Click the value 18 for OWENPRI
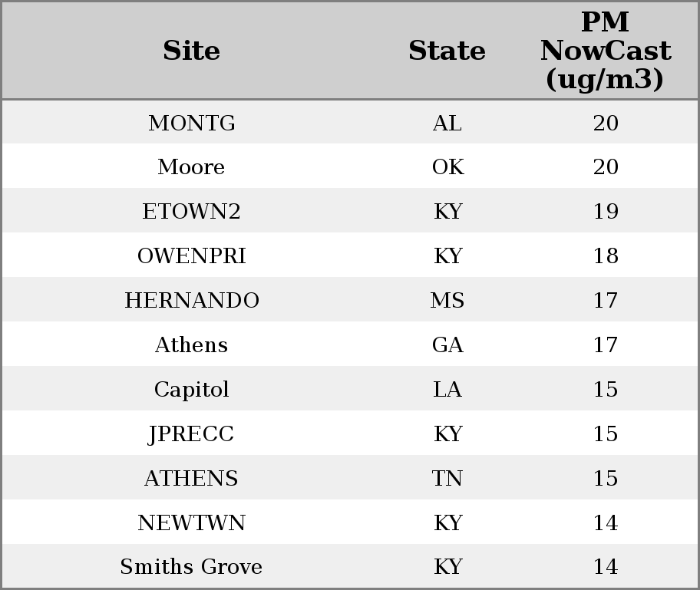The height and width of the screenshot is (590, 700). click(606, 255)
